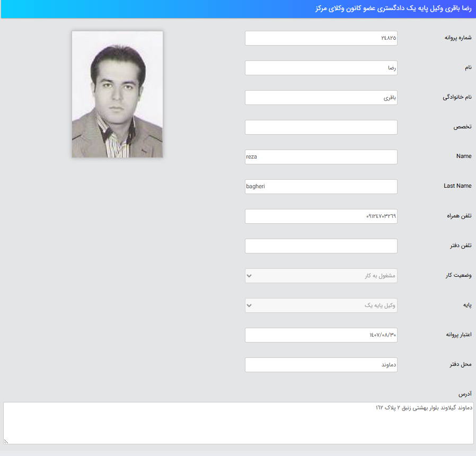Viewport: 476px width, 456px height.
Task: Click the تلفن همراه mobile phone field
Action: pos(321,216)
